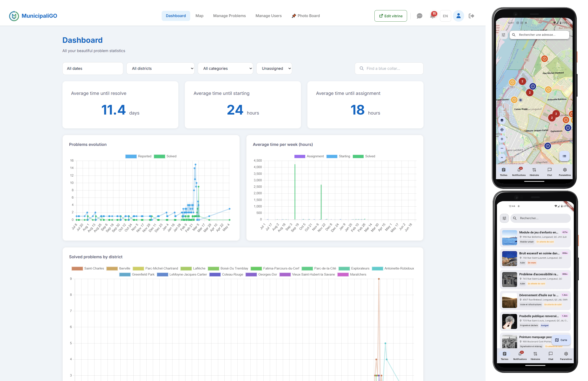588x381 pixels.
Task: Click the MunicipaliGO logo
Action: click(x=33, y=16)
